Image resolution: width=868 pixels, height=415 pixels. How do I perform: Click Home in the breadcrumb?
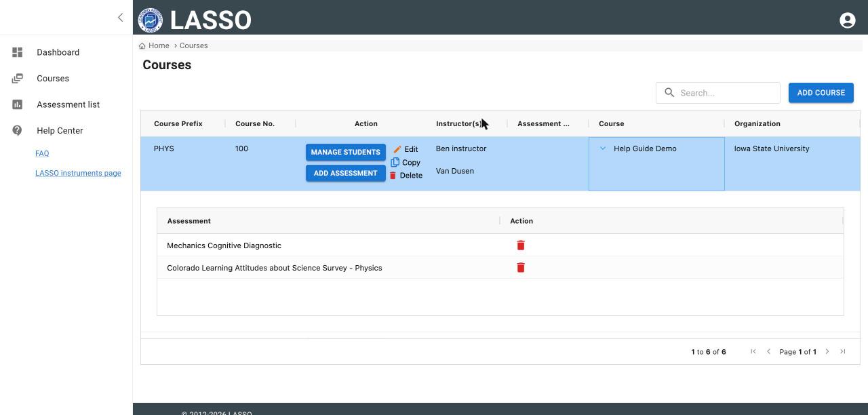(159, 46)
